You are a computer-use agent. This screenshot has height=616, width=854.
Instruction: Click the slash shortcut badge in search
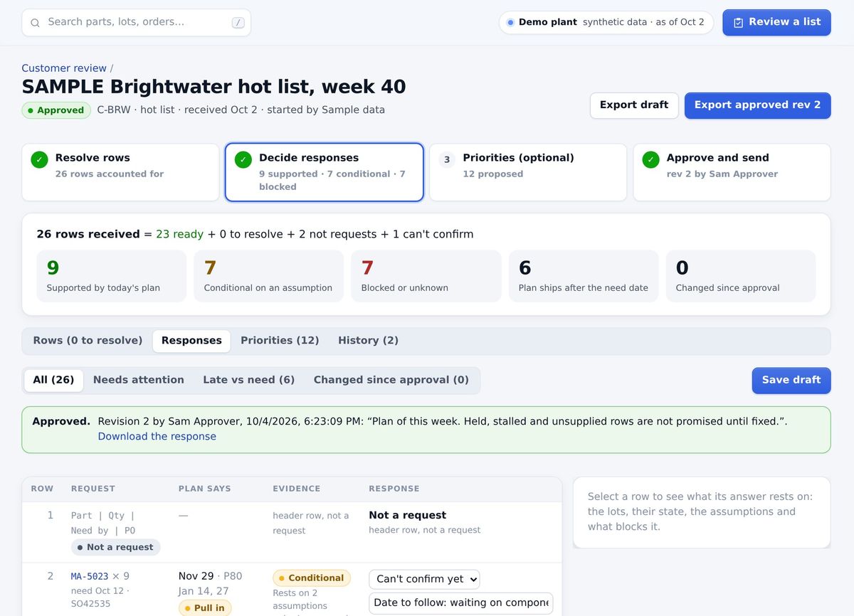tap(238, 23)
